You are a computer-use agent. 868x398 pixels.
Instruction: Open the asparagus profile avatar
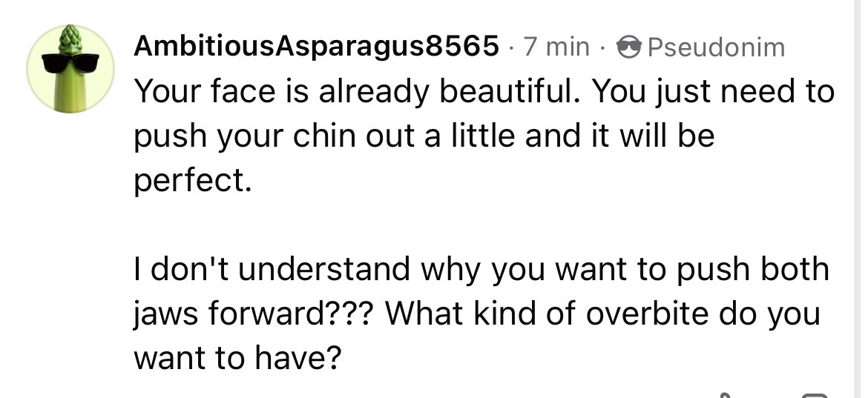click(70, 69)
